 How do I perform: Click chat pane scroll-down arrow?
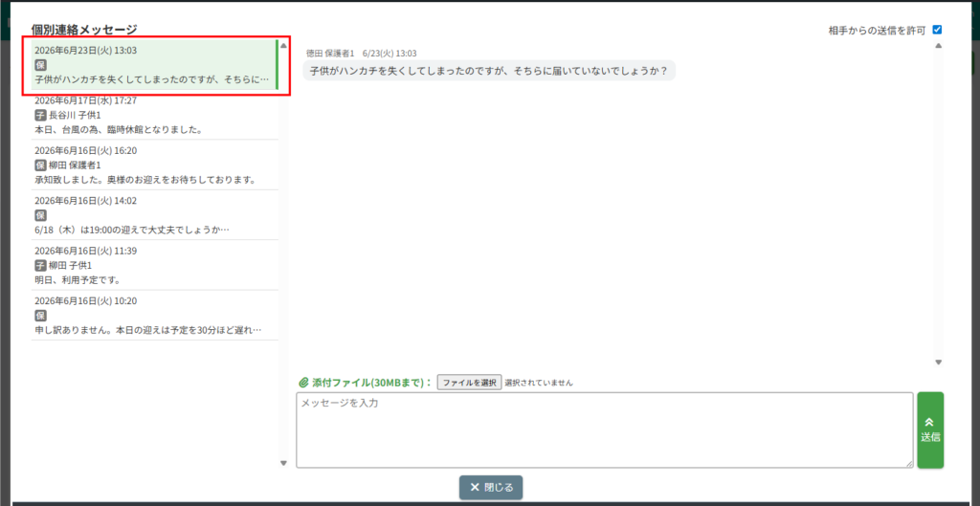pos(938,362)
